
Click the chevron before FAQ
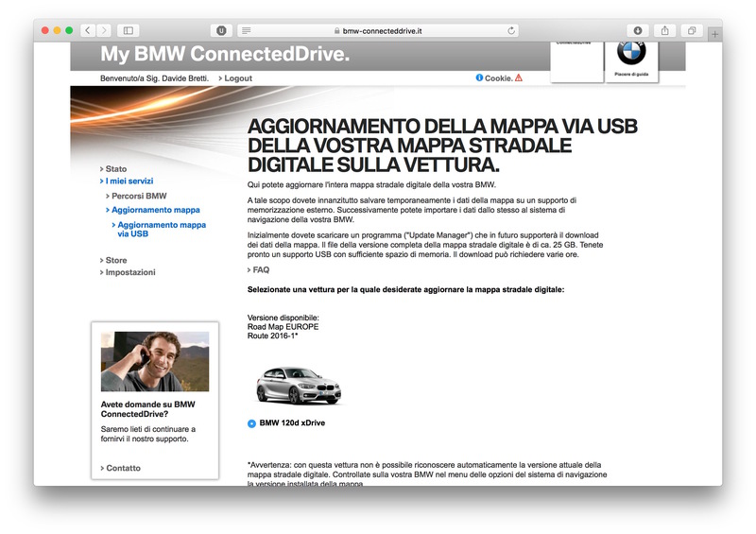249,270
